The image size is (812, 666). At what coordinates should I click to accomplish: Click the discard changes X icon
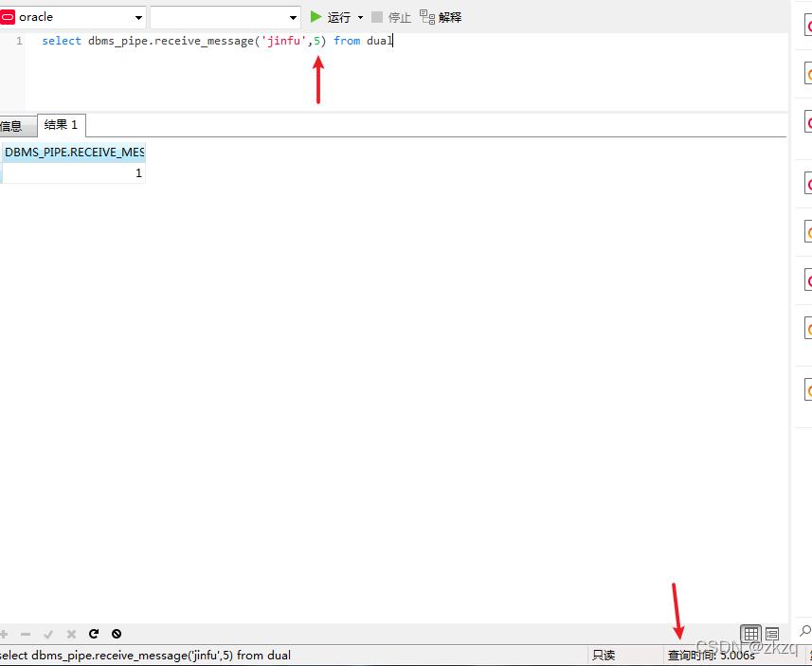point(71,634)
